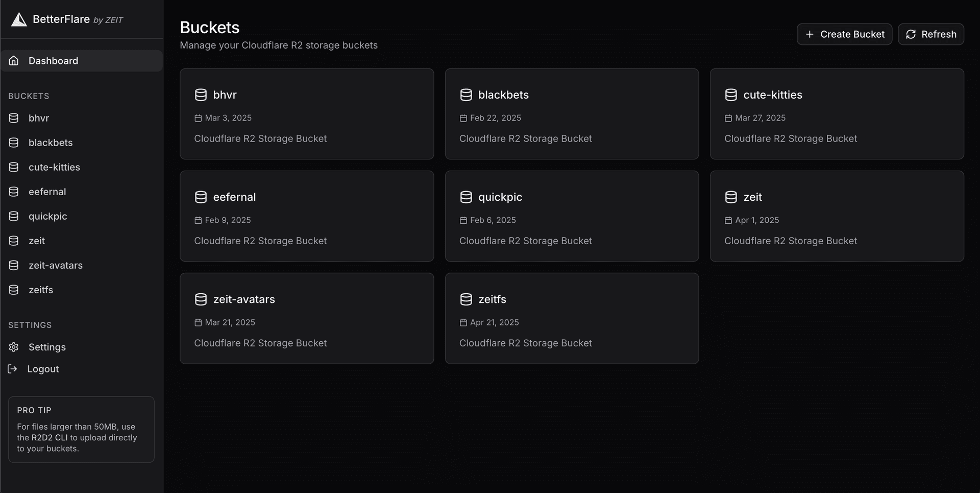Click the Buckets page heading
This screenshot has height=493, width=980.
pyautogui.click(x=210, y=28)
